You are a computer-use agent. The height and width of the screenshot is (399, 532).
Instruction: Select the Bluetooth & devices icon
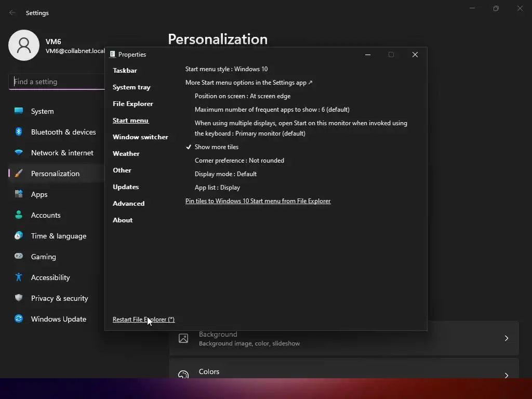click(x=19, y=131)
